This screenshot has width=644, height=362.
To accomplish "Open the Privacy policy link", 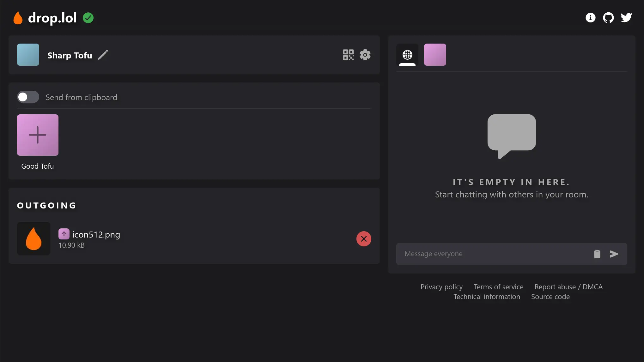I will [x=441, y=287].
